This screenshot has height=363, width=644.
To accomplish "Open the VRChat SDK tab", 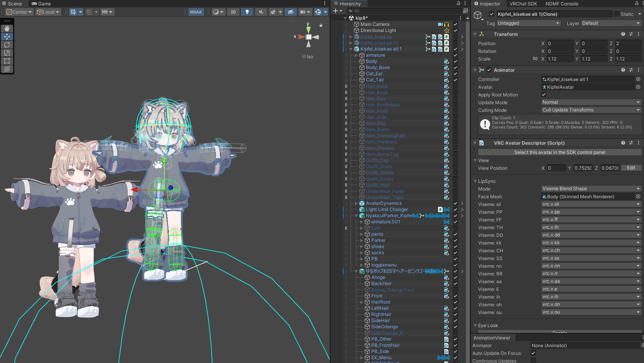I will point(523,3).
